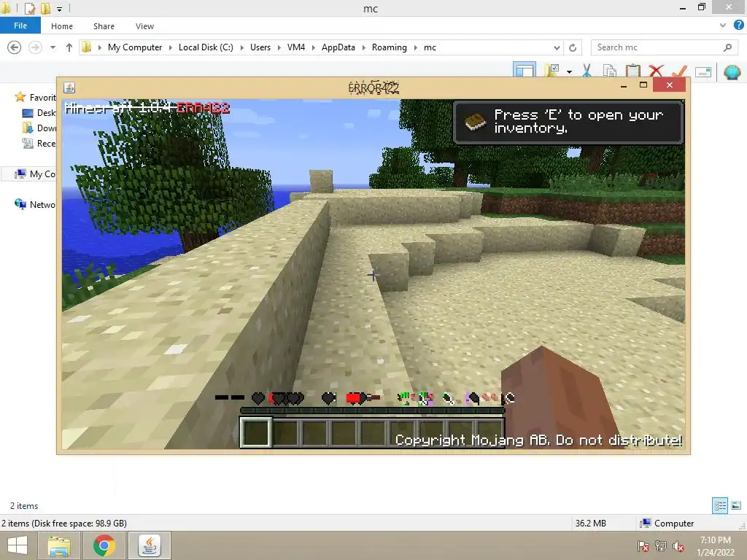
Task: Click My Computer in the address breadcrumb
Action: (135, 47)
